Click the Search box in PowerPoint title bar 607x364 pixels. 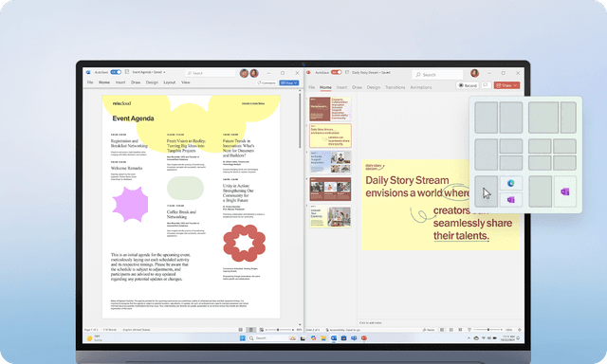[x=438, y=75]
